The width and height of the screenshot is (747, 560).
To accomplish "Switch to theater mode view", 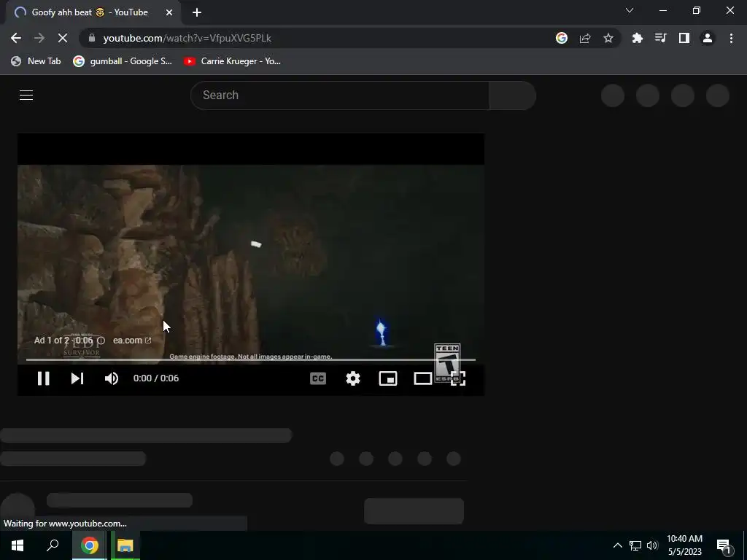I will point(422,378).
